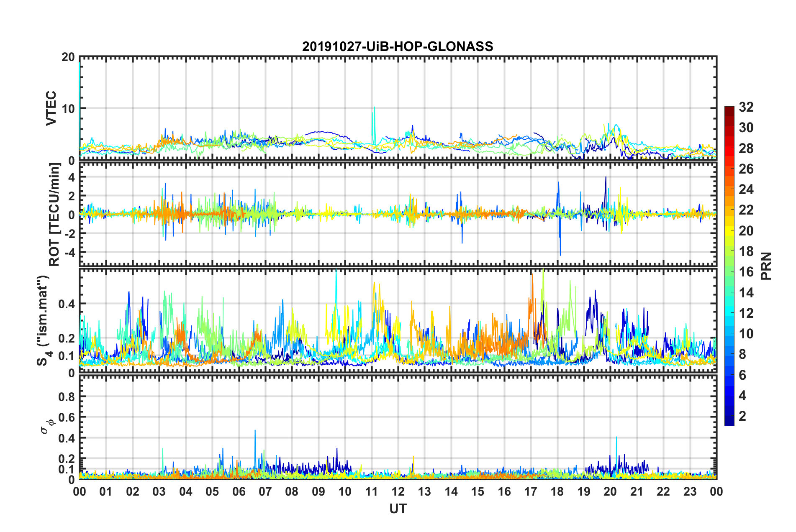Click the PRN color scale bar
The width and height of the screenshot is (796, 532).
729,266
